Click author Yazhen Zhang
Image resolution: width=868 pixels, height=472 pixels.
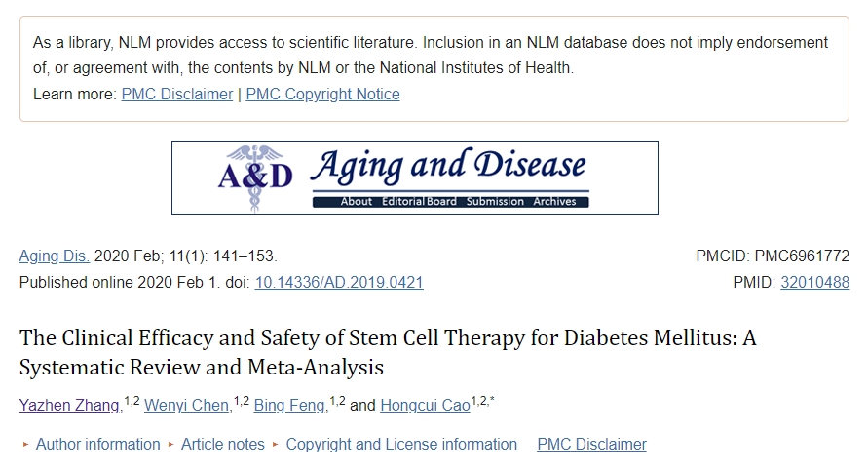70,405
